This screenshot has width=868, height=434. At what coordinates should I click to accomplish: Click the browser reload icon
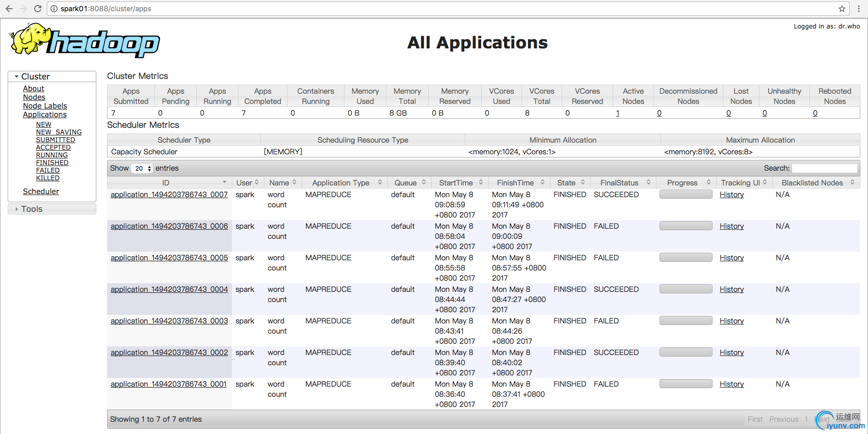point(38,9)
